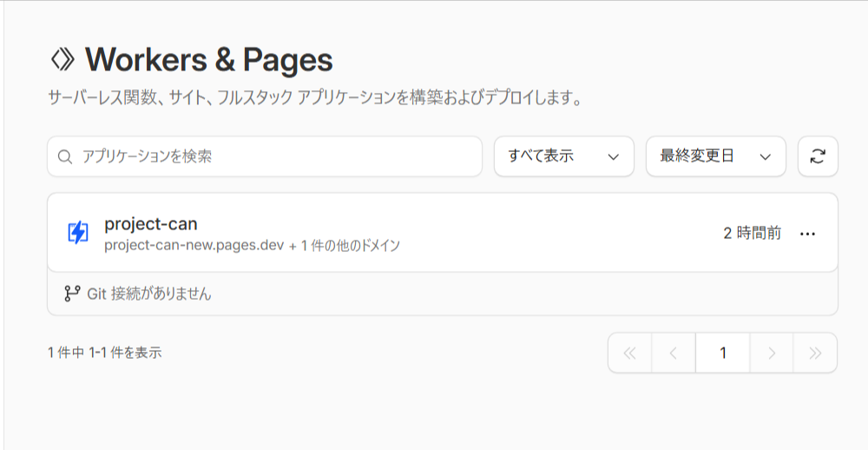Screen dimensions: 868x450
Task: Click the + 1 件の他のドメイン text
Action: pyautogui.click(x=345, y=246)
